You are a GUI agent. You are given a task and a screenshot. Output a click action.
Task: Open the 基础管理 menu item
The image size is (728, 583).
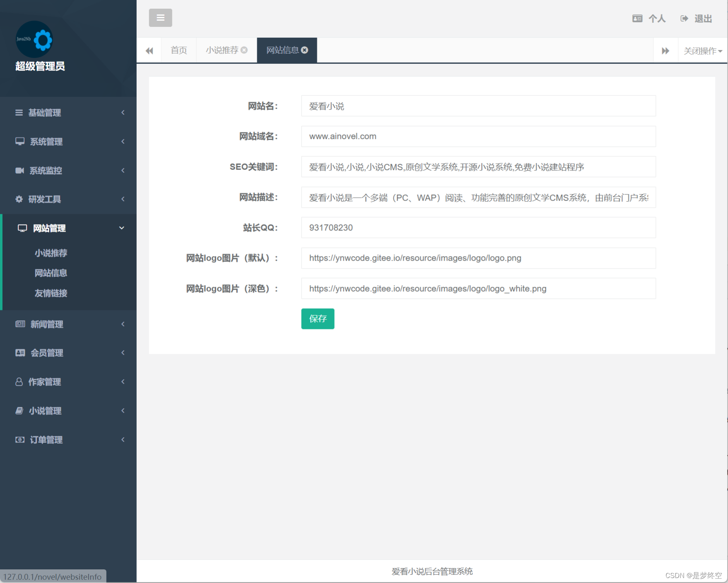pyautogui.click(x=68, y=113)
